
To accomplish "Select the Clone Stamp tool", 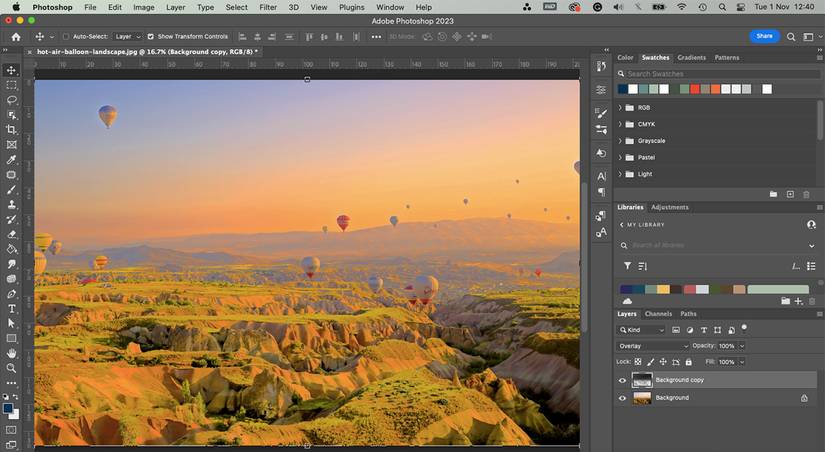I will click(11, 204).
